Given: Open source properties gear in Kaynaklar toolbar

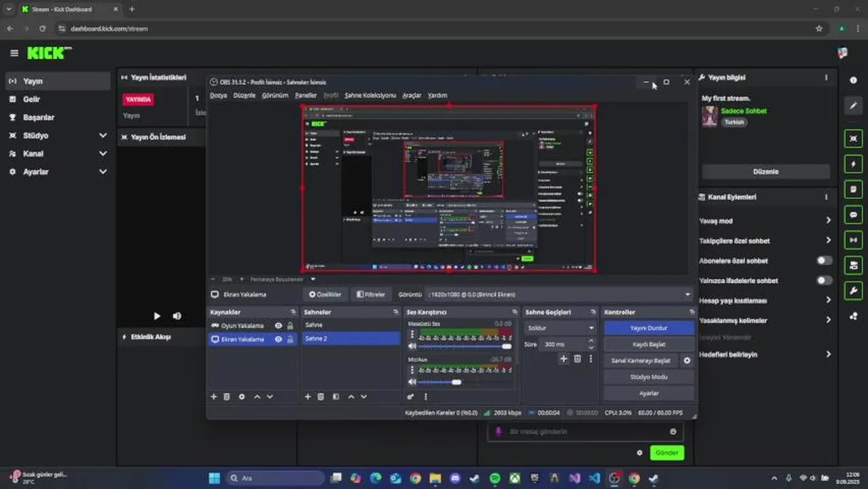Looking at the screenshot, I should pos(242,397).
